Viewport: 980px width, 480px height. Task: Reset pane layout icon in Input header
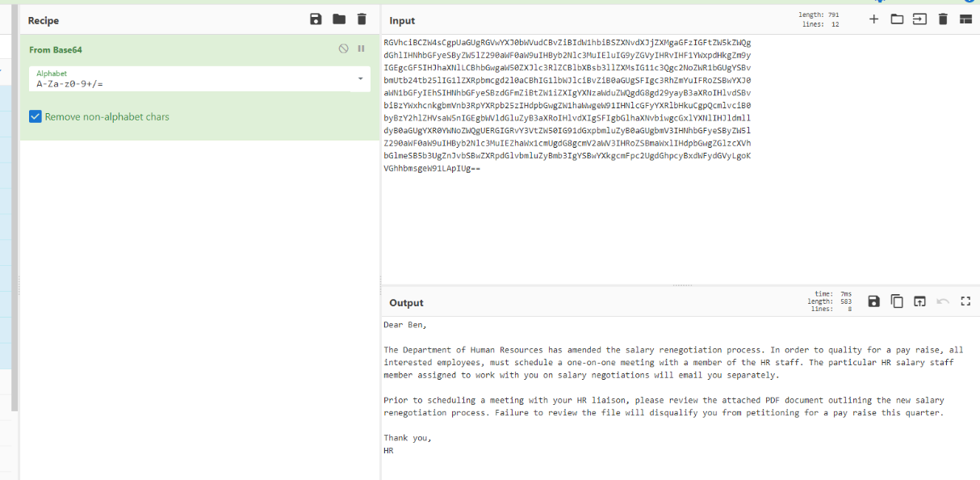click(965, 19)
